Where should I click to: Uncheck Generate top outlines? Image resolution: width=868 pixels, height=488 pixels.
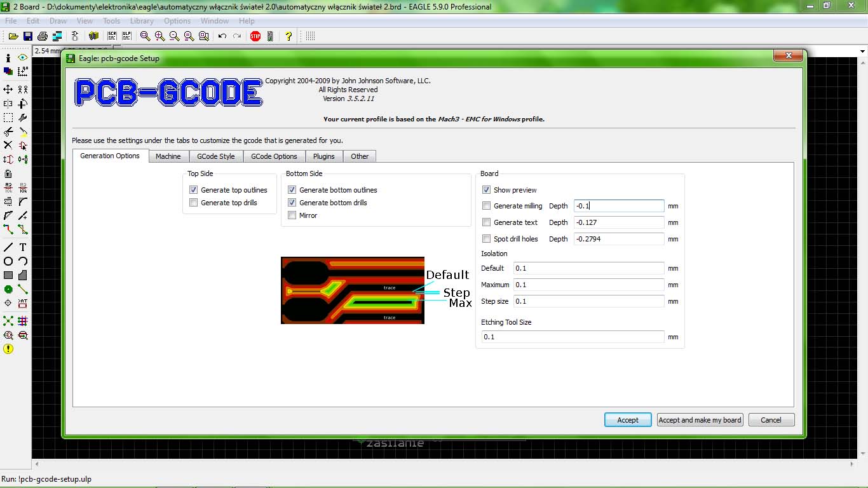pyautogui.click(x=193, y=190)
